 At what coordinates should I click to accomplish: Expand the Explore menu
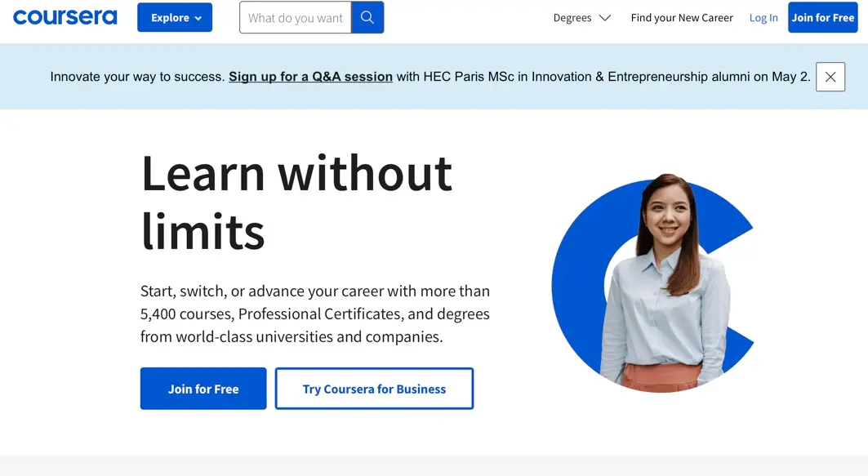[174, 17]
